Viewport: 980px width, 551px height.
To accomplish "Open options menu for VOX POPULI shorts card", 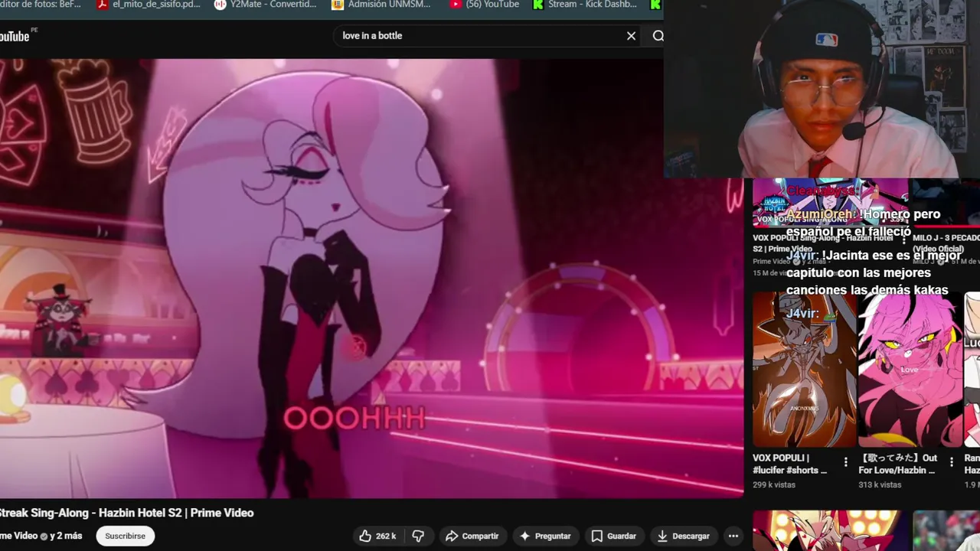I will tap(845, 462).
